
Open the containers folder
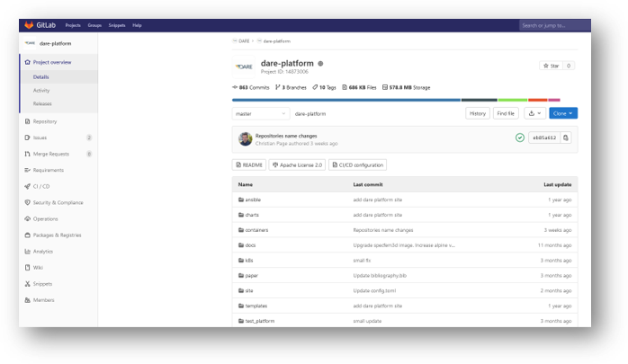(x=256, y=230)
